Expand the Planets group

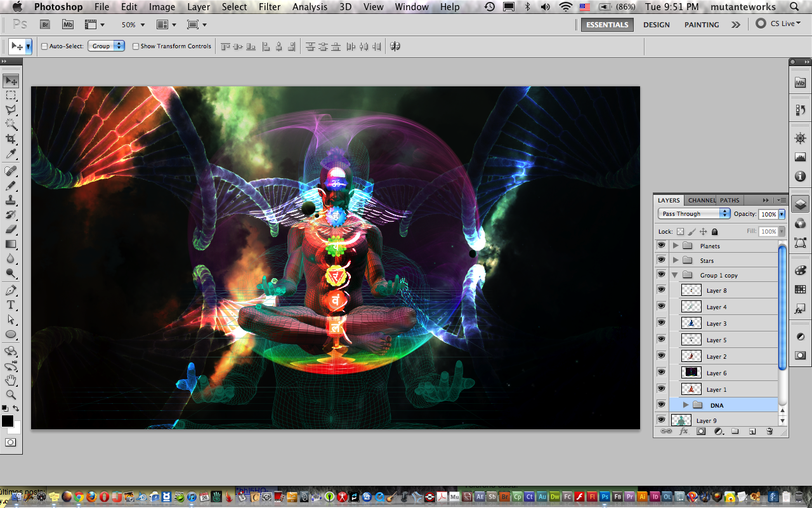tap(676, 246)
